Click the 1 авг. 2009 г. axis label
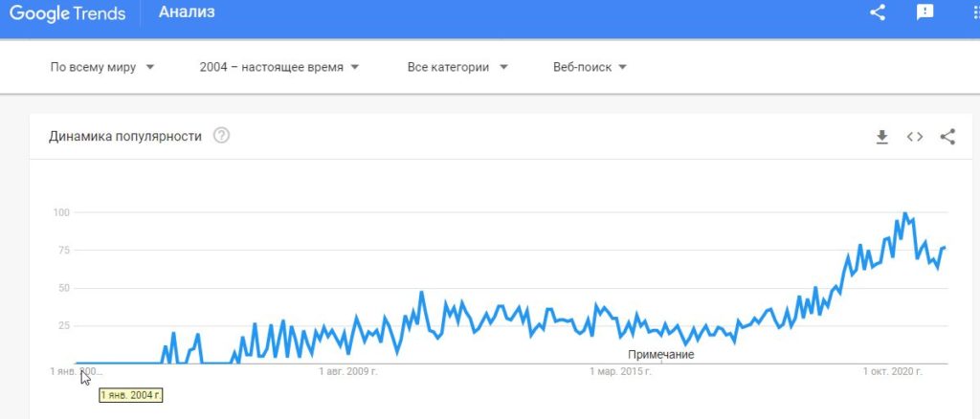 coord(348,371)
